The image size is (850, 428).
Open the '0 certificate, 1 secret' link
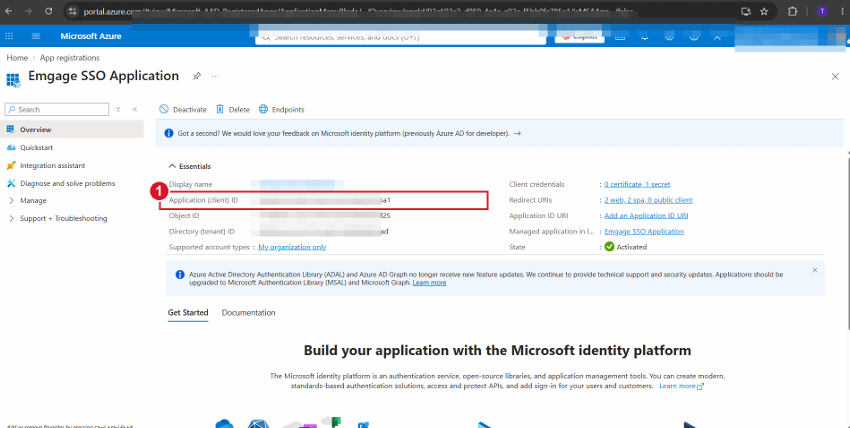click(x=637, y=184)
